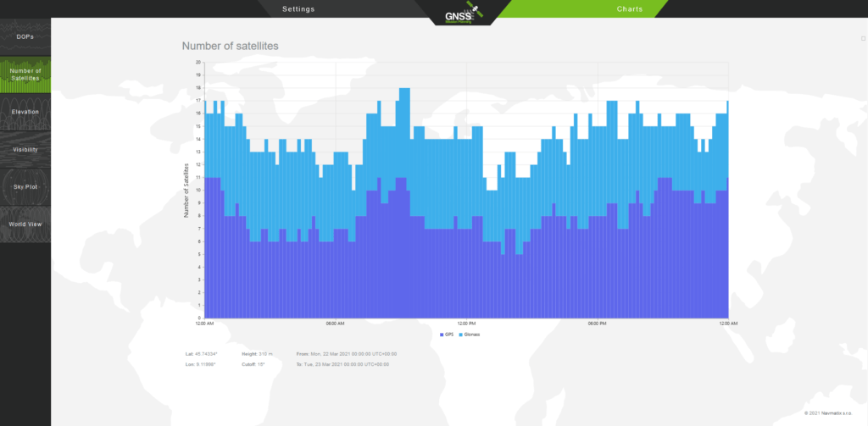
Task: Select Number of Satellites sidebar item
Action: click(x=25, y=75)
